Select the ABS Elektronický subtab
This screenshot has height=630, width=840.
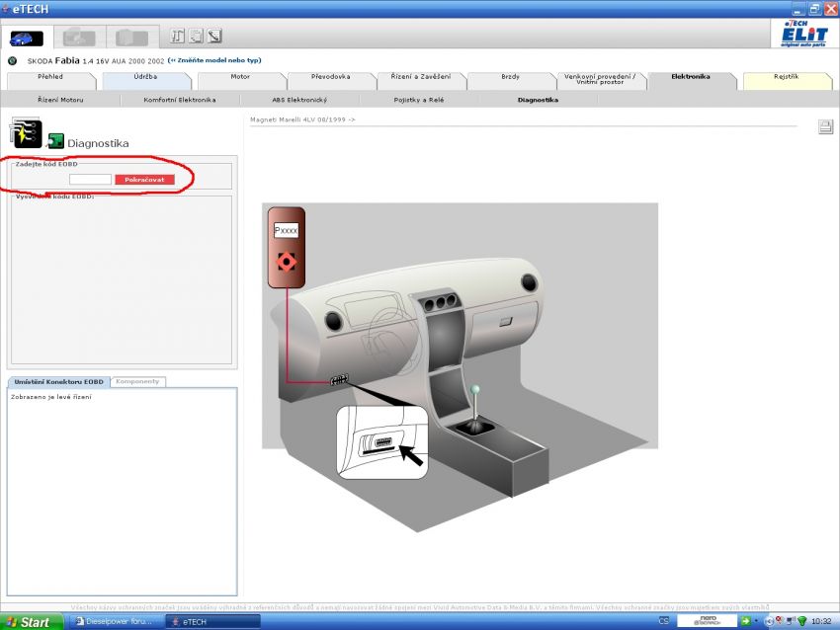click(299, 100)
